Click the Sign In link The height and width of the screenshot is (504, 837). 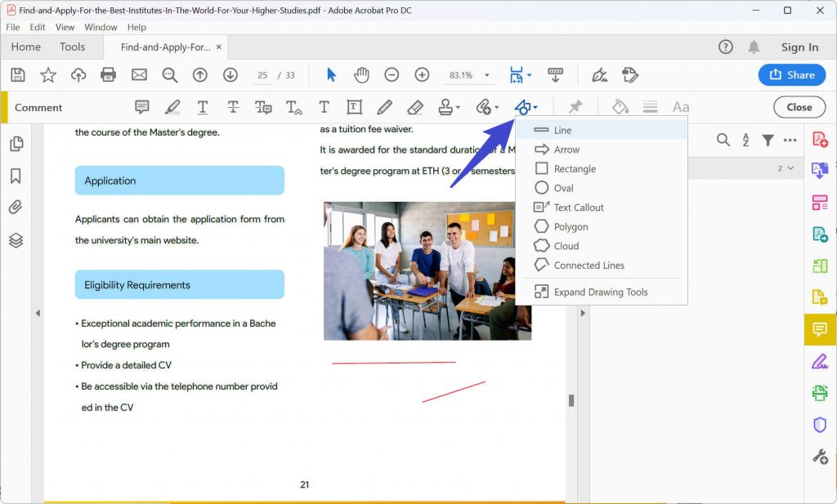(799, 47)
